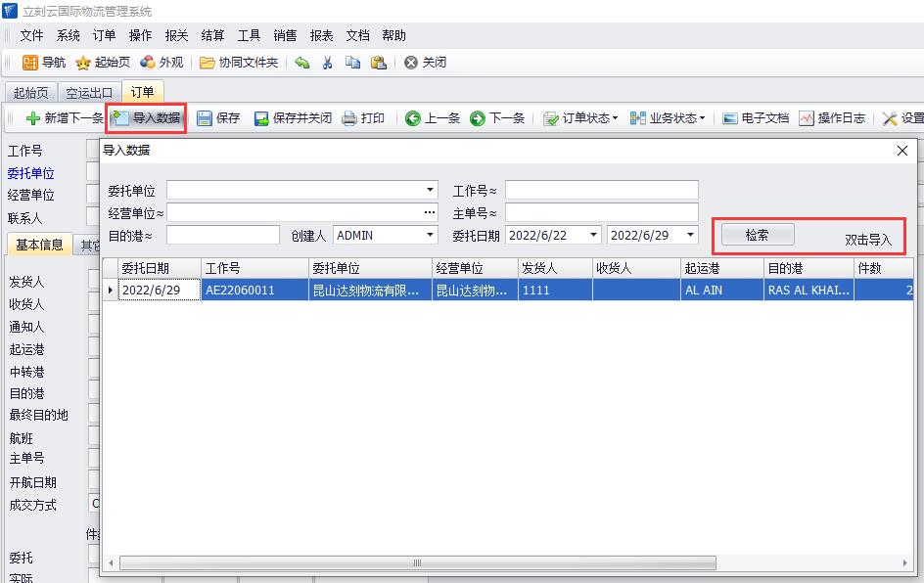Click the undo arrow icon
Image resolution: width=924 pixels, height=583 pixels.
point(302,63)
